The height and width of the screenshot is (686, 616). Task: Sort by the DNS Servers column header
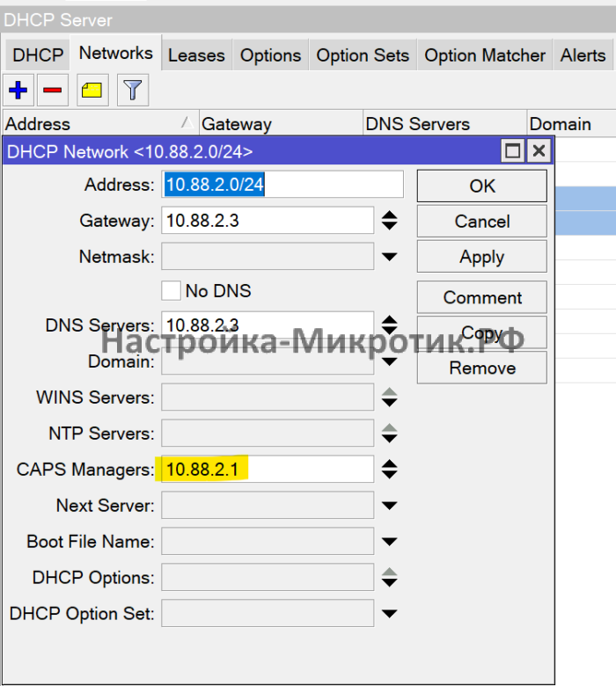(x=444, y=124)
